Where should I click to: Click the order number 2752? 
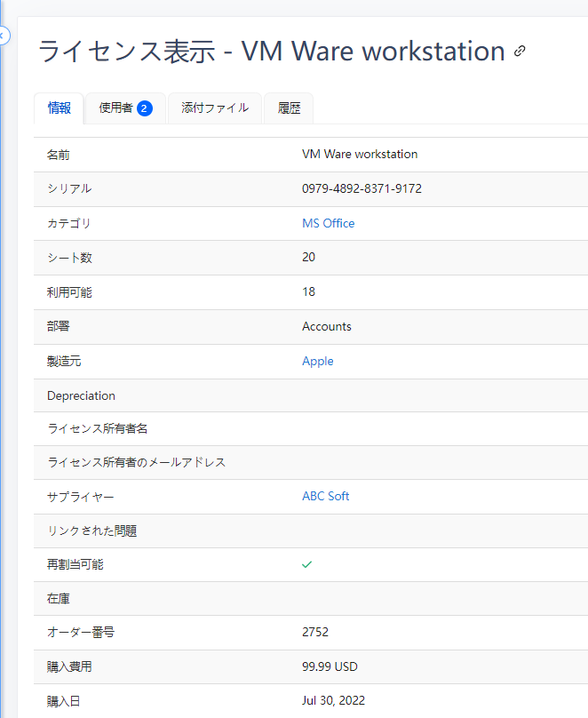pos(314,632)
